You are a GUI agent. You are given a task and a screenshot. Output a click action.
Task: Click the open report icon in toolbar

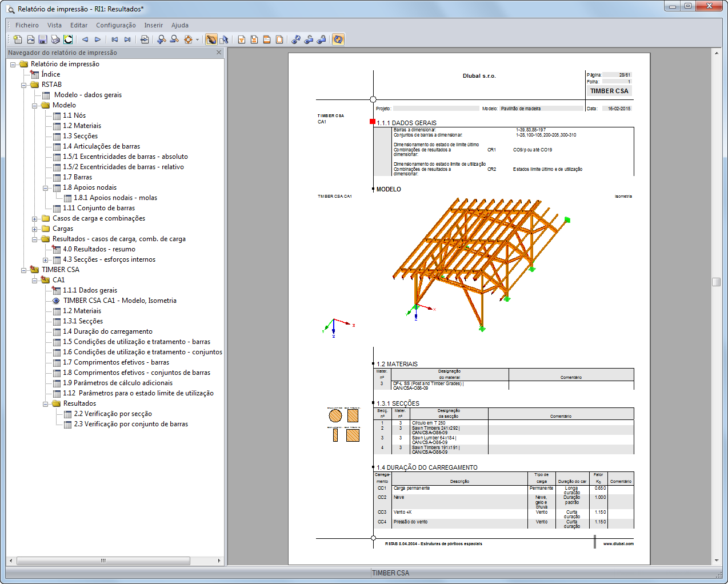tap(30, 39)
